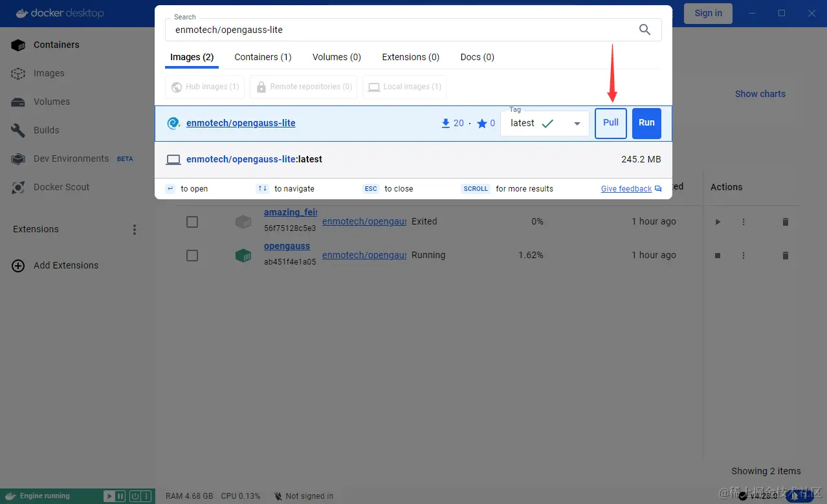Open Builds in the sidebar

(x=78, y=130)
